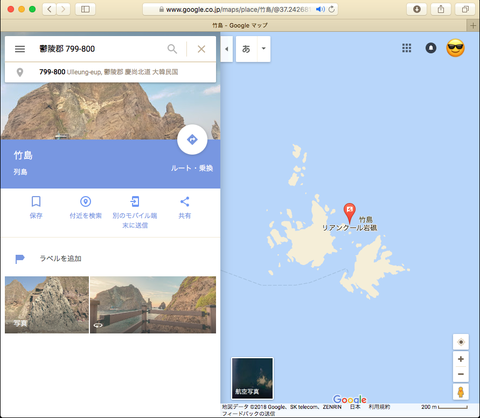
Task: Open the 利用規約 terms link
Action: click(379, 407)
